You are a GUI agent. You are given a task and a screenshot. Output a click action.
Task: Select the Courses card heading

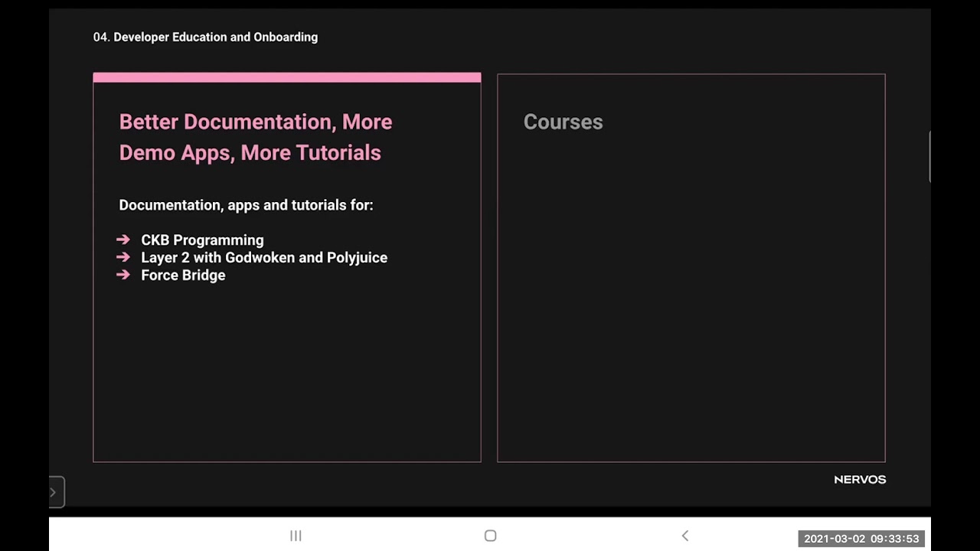point(563,122)
